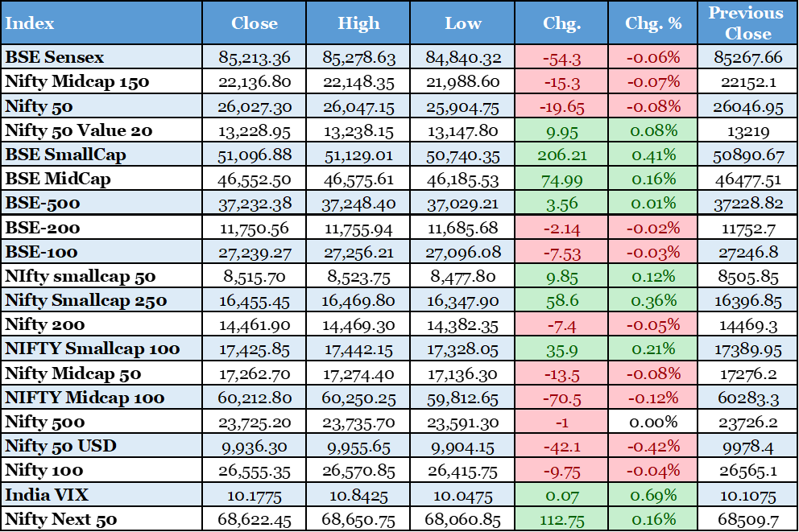Click the BSE SmallCap close value 51,096.88

(x=254, y=155)
